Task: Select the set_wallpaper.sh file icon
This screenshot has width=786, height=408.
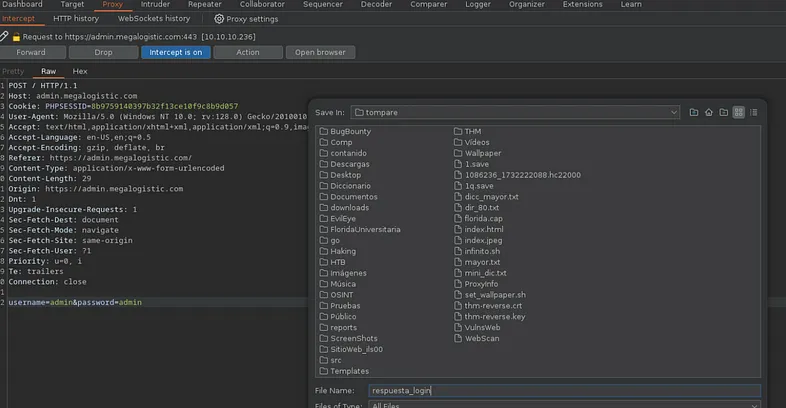Action: tap(458, 295)
